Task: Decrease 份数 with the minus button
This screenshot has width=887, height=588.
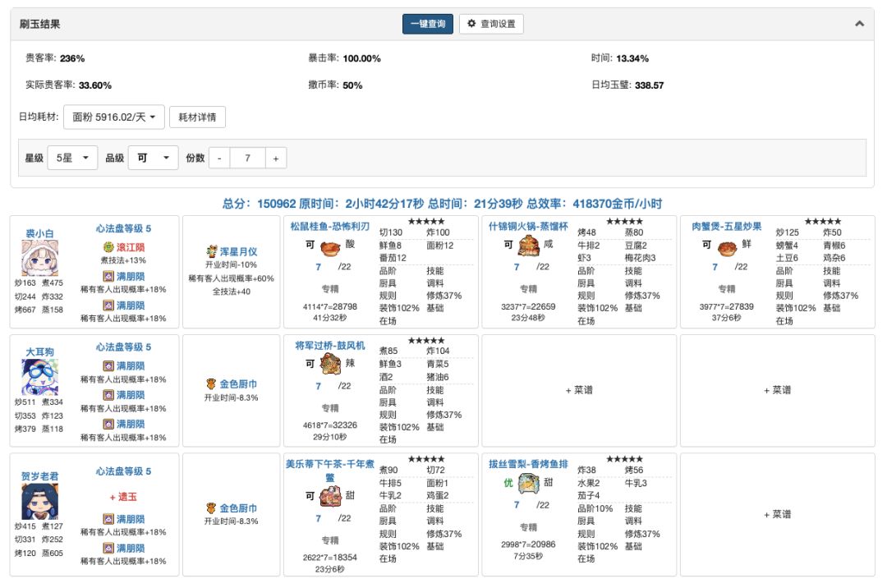Action: pyautogui.click(x=219, y=158)
